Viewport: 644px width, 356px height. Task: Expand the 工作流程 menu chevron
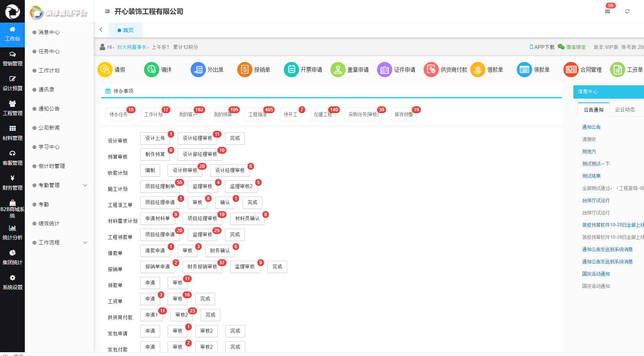[x=85, y=242]
